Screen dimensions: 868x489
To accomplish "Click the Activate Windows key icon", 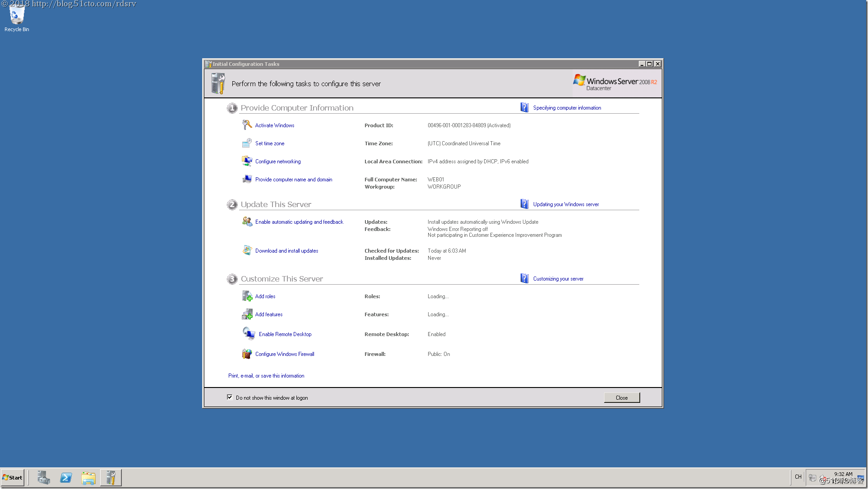I will coord(247,125).
